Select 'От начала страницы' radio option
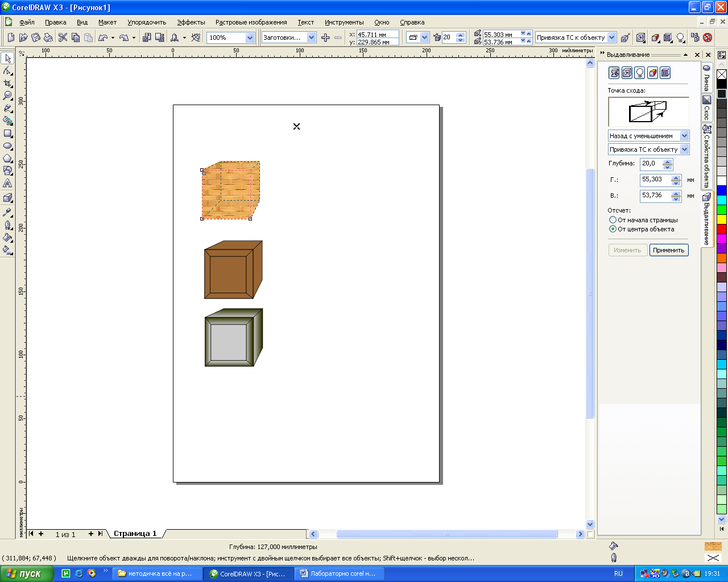This screenshot has height=582, width=728. click(613, 219)
